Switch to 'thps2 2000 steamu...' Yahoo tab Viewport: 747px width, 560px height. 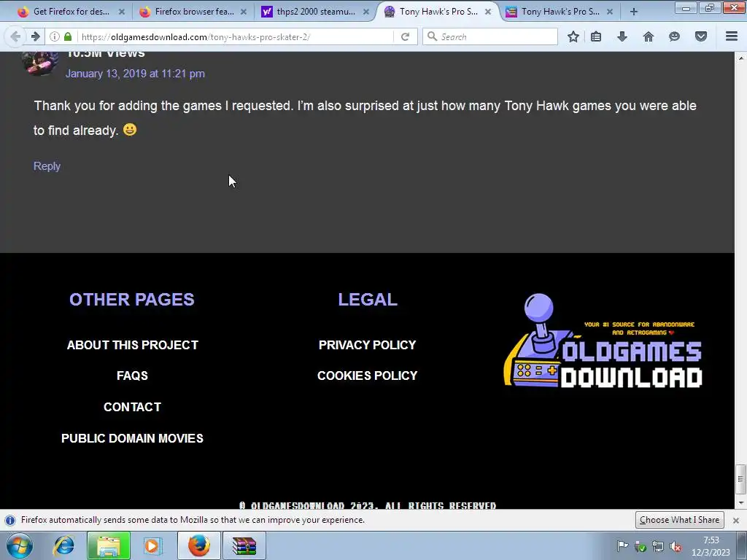(314, 12)
